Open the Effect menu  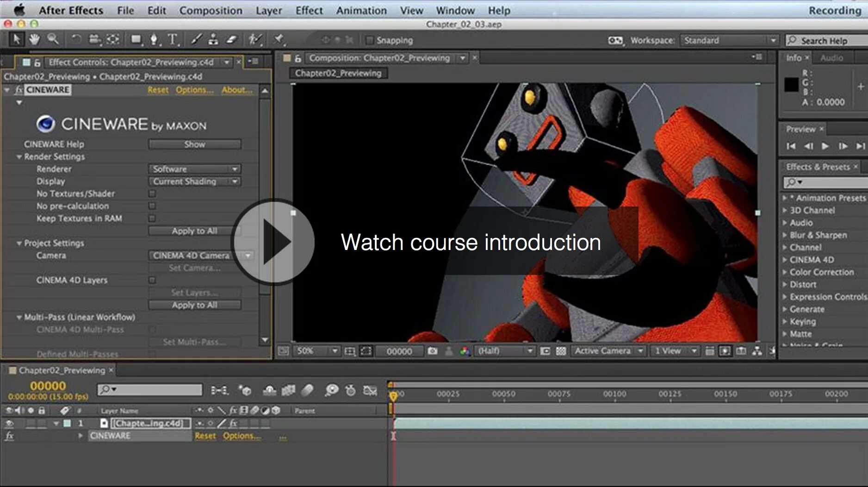pyautogui.click(x=309, y=10)
